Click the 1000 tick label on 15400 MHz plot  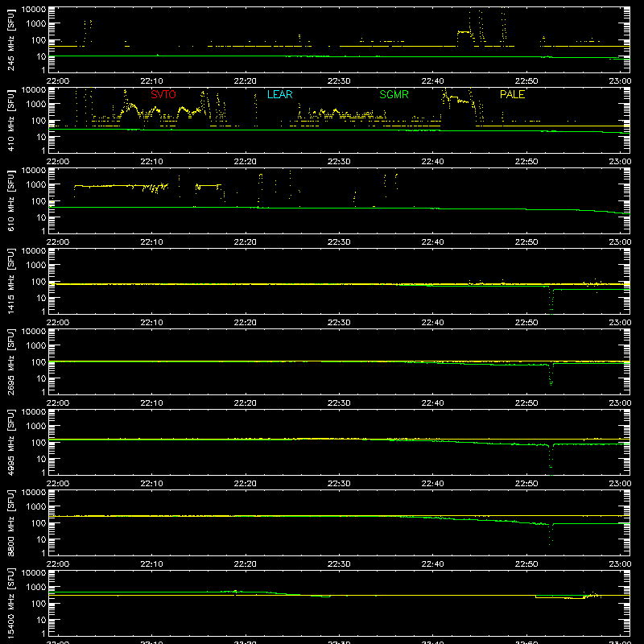[36, 588]
